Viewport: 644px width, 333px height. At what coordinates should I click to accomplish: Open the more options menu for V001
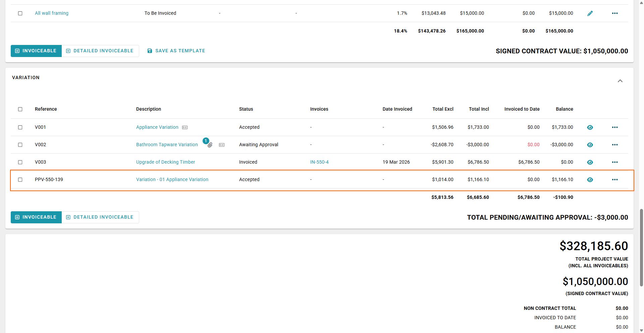click(x=614, y=127)
